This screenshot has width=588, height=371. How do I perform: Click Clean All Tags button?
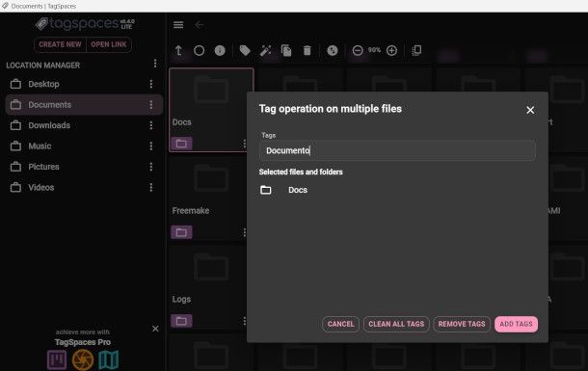pyautogui.click(x=396, y=324)
